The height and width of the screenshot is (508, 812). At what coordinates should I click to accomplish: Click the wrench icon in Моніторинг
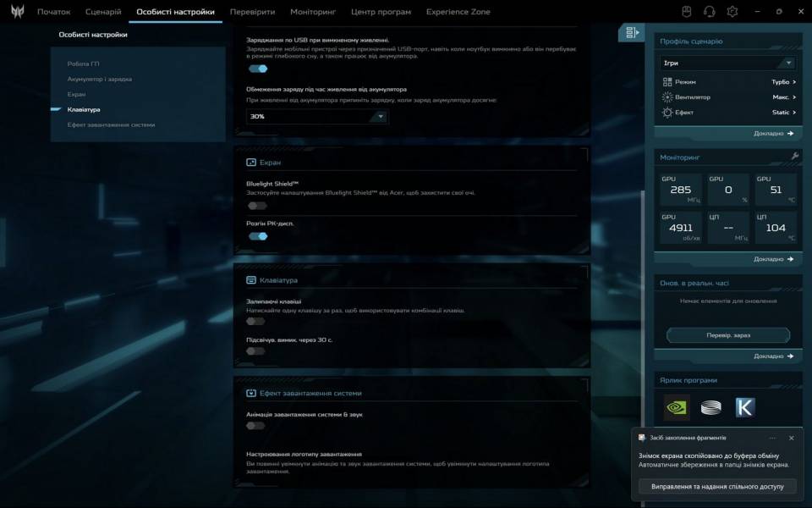coord(794,157)
